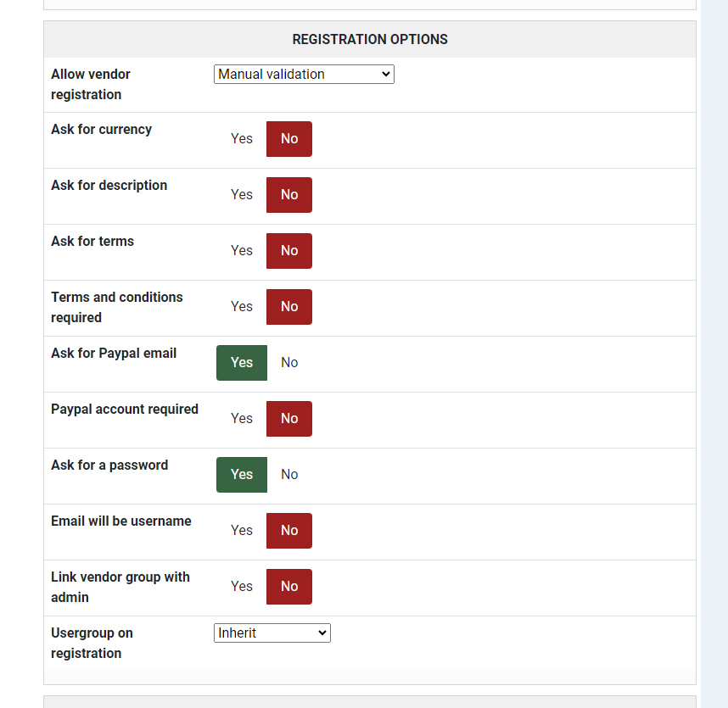Screen dimensions: 728x708
Task: Click No for Ask for terms
Action: tap(289, 251)
